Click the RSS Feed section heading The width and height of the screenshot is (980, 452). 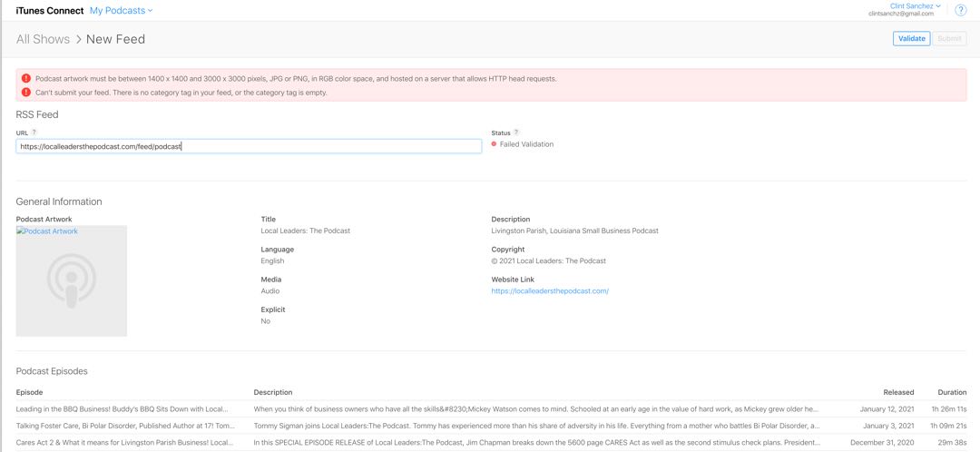pyautogui.click(x=37, y=114)
